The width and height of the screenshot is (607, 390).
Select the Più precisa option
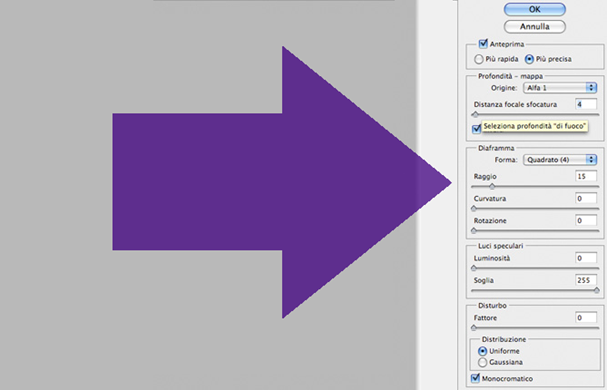(x=529, y=59)
